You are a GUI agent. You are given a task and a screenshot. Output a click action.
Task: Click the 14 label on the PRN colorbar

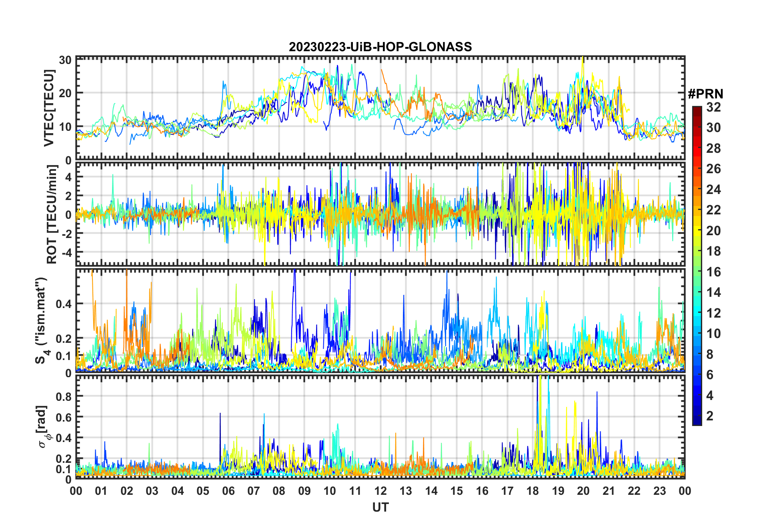tap(713, 292)
